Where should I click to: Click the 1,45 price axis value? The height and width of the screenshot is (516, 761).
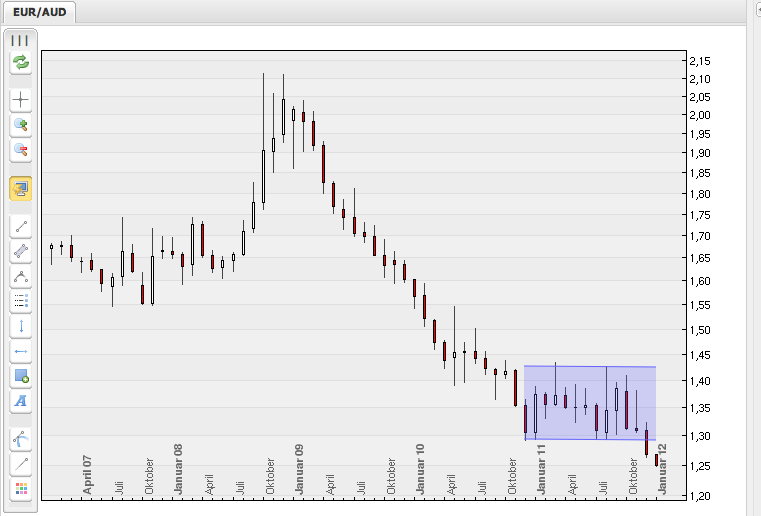700,355
